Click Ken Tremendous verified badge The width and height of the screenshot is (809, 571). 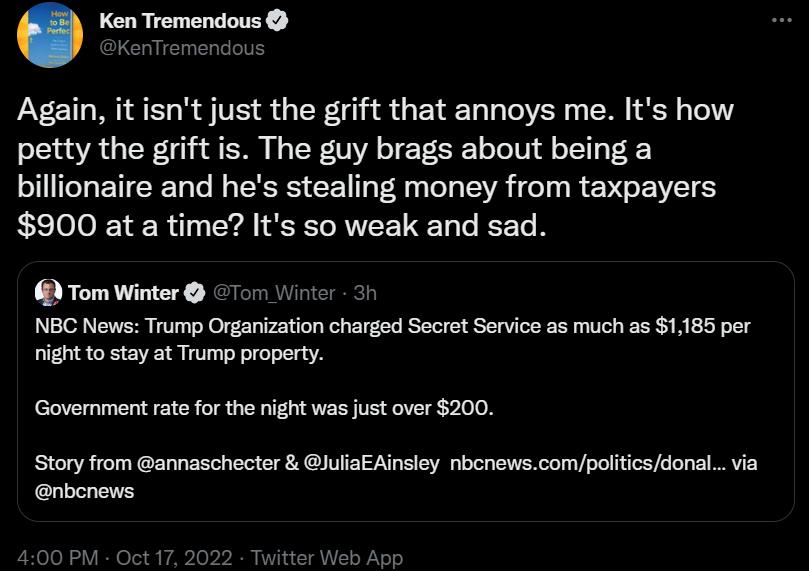[281, 22]
